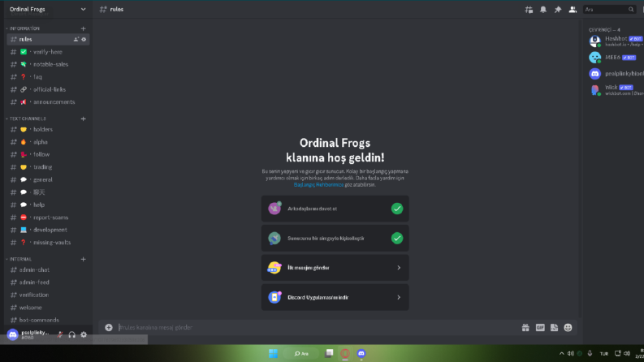Open the report-scams channel
Screen dimensions: 644x362
(48, 218)
